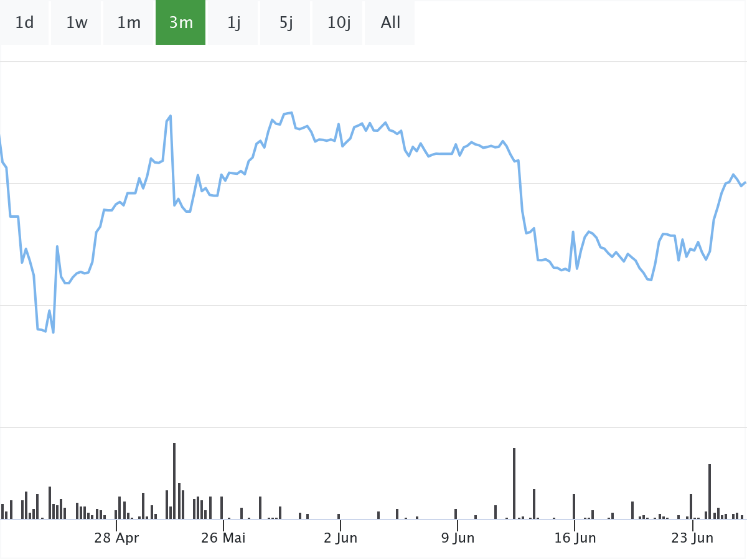Click the 26 Mai date label
Image resolution: width=747 pixels, height=560 pixels.
(x=223, y=538)
